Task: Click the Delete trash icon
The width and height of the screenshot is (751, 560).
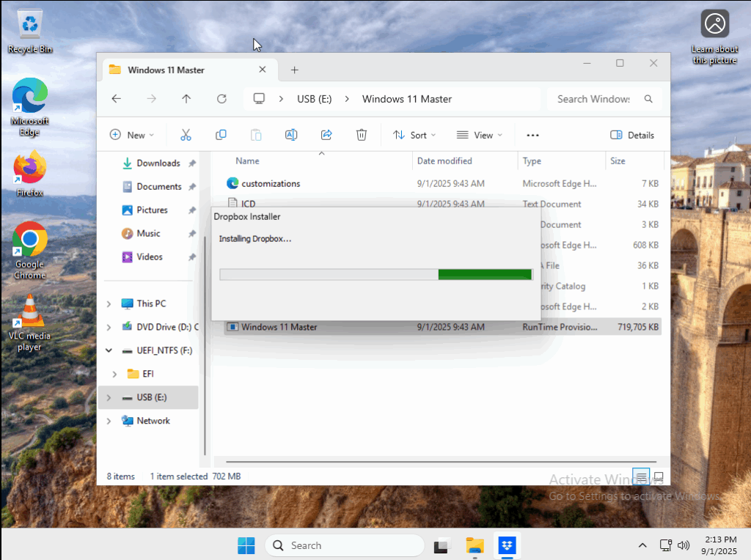Action: 362,135
